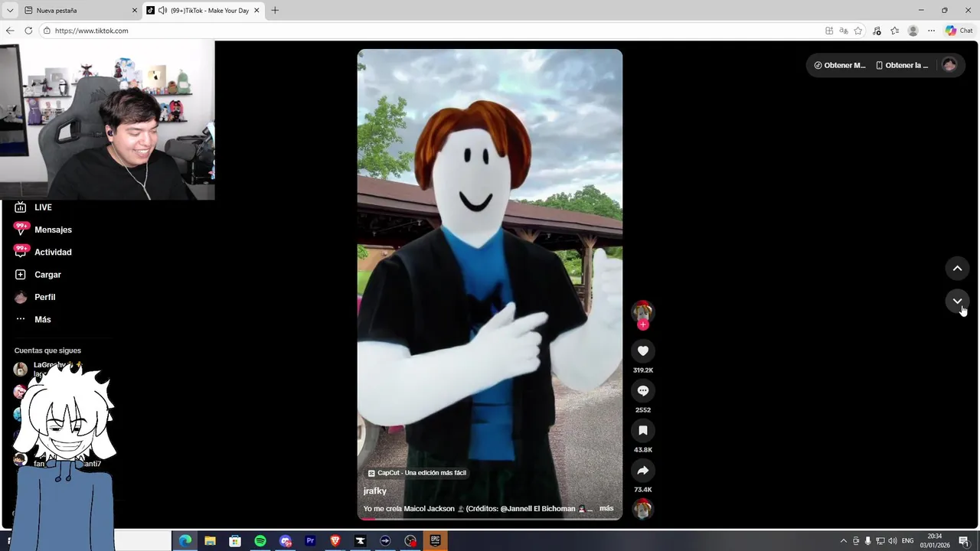Open the profile avatar in TikTok top bar
Screen dimensions: 980x551
tap(949, 65)
